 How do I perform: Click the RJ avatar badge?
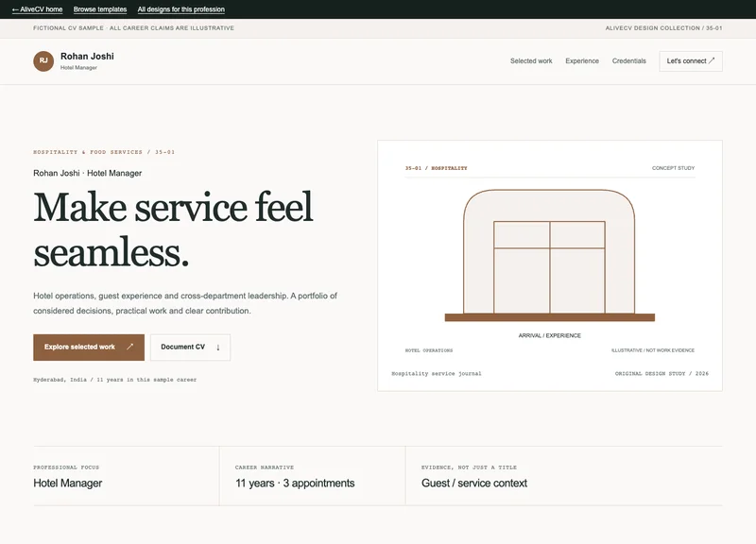(43, 61)
